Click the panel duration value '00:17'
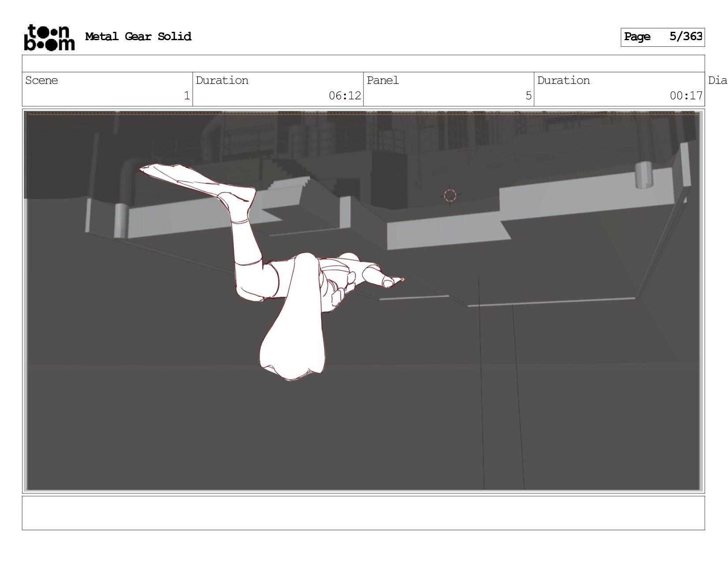The width and height of the screenshot is (728, 563). [x=686, y=96]
